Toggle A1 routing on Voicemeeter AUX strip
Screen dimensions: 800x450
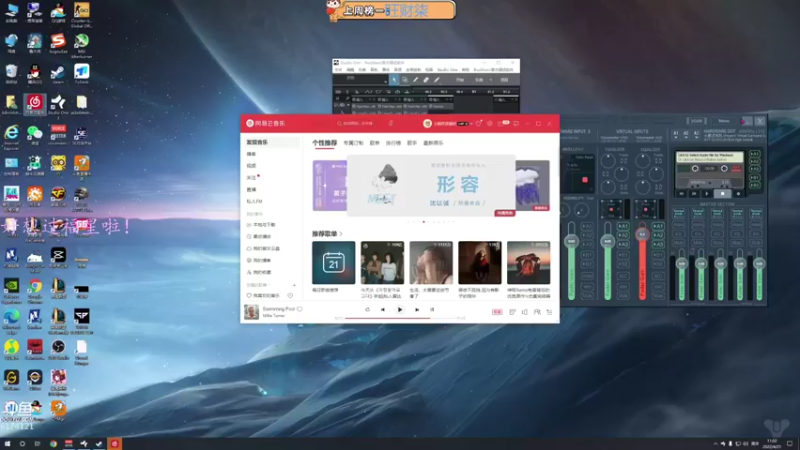[x=658, y=226]
